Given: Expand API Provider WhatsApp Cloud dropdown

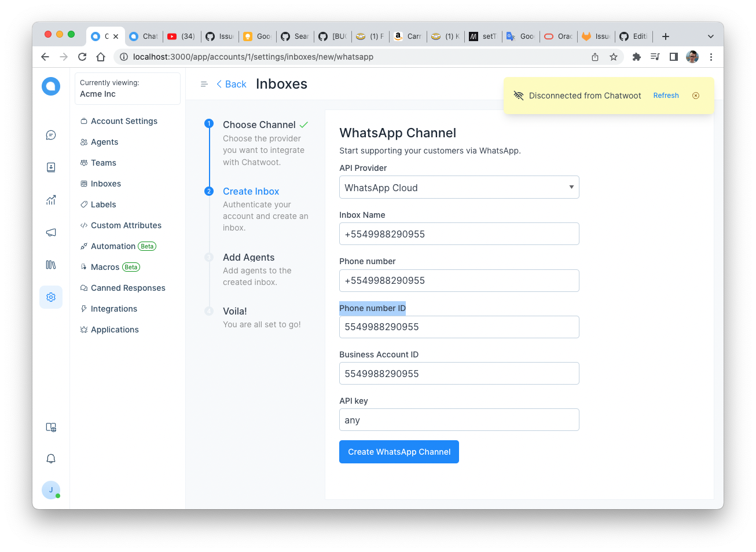Looking at the screenshot, I should point(459,187).
